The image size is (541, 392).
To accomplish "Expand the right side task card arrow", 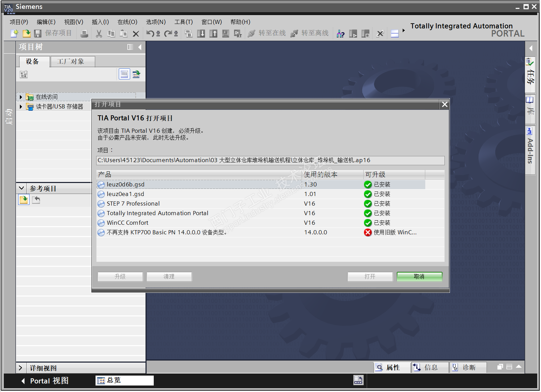I will tap(531, 48).
